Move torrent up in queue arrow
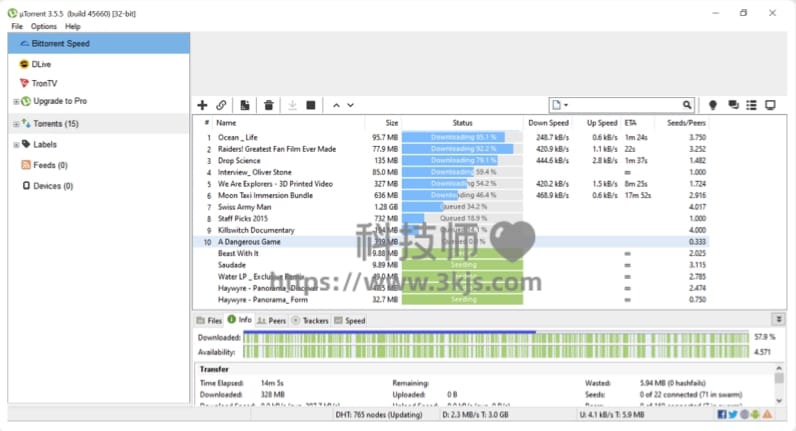The image size is (796, 431). click(336, 105)
